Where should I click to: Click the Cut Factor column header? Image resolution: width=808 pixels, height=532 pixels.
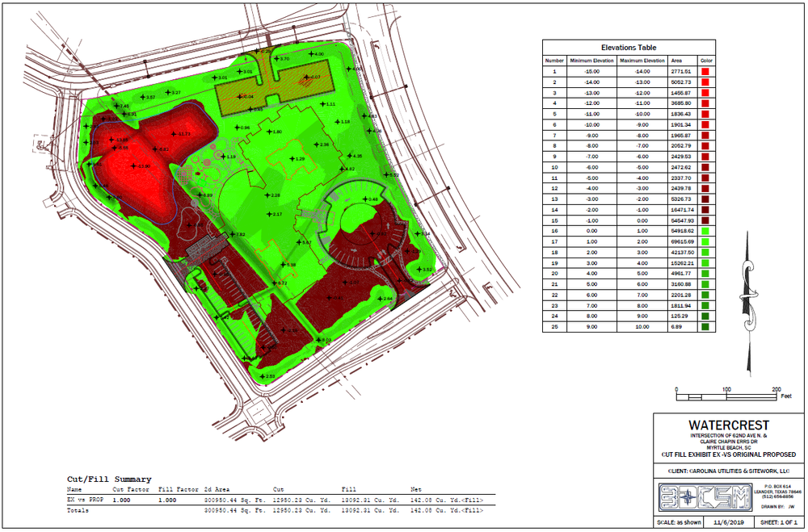click(131, 489)
